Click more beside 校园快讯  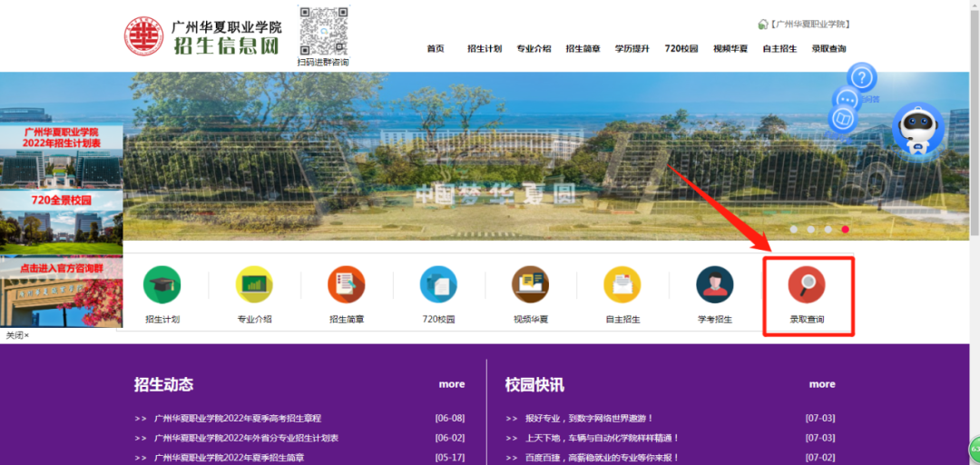[822, 384]
